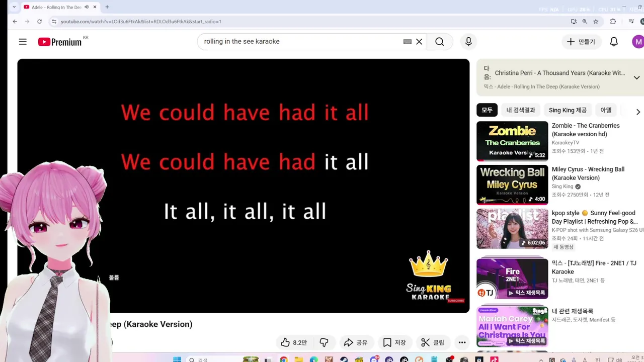Screen dimensions: 644x362
Task: Select the 모두 filter chip
Action: (487, 110)
